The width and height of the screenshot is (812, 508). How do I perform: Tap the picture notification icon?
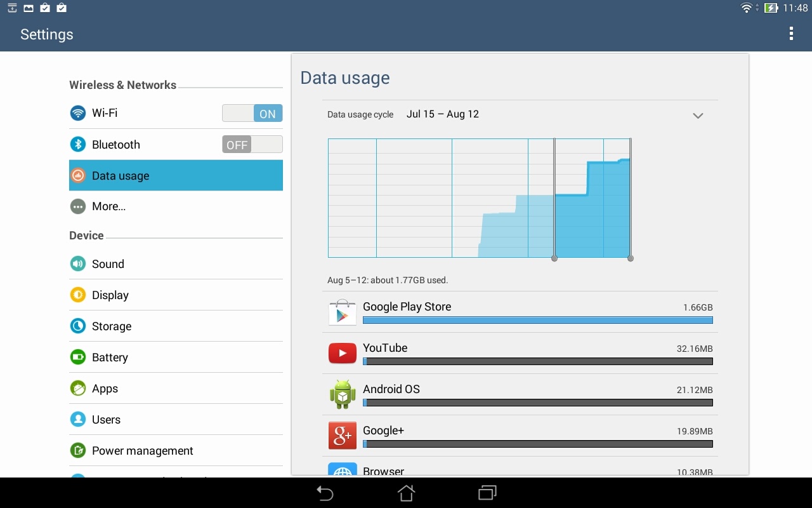tap(29, 8)
